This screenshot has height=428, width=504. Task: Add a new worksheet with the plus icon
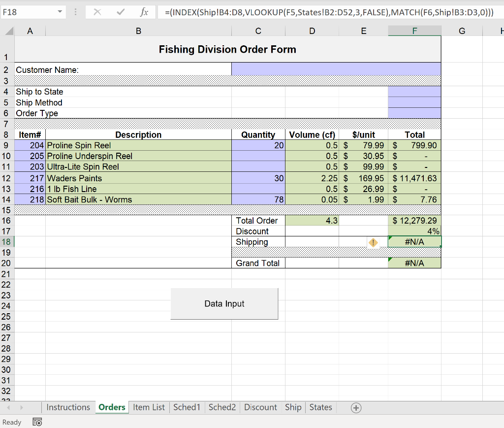[356, 408]
